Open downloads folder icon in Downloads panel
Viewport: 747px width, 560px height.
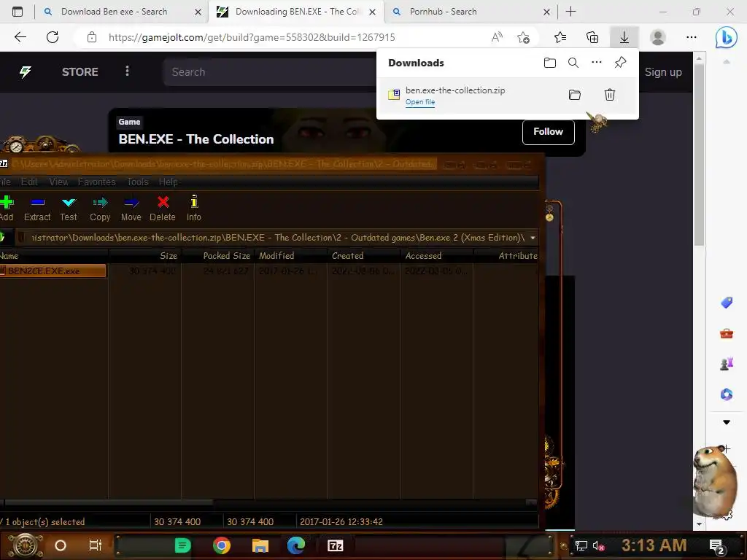550,63
